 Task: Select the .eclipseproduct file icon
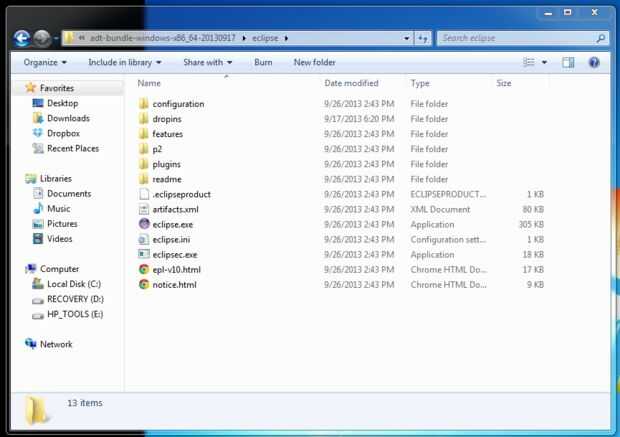pyautogui.click(x=144, y=194)
